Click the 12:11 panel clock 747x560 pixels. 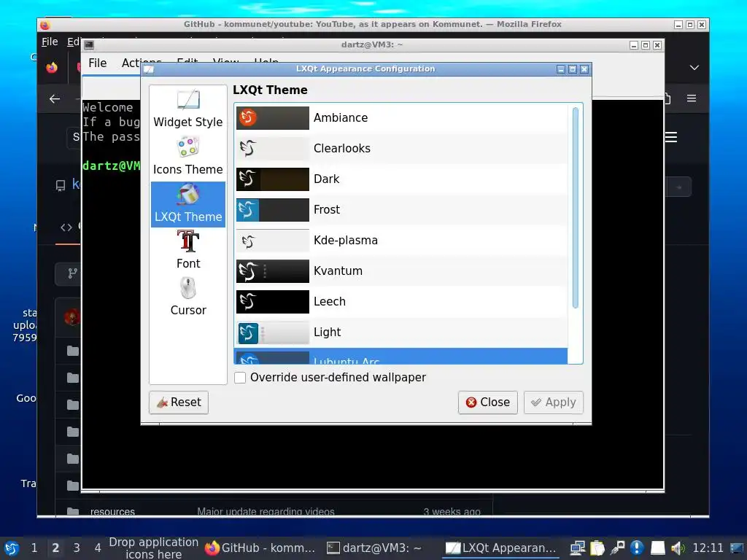(708, 548)
